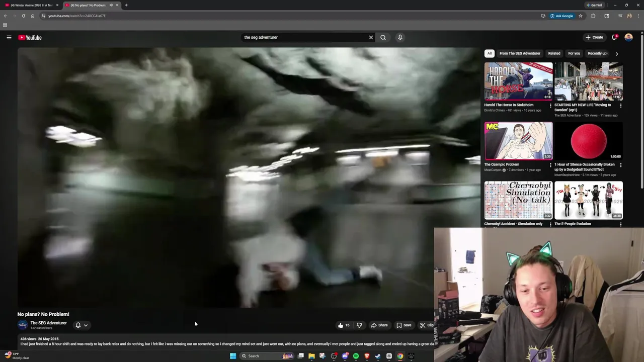Screen dimensions: 644x362
Task: Show more filter chips with right arrow
Action: pos(617,53)
